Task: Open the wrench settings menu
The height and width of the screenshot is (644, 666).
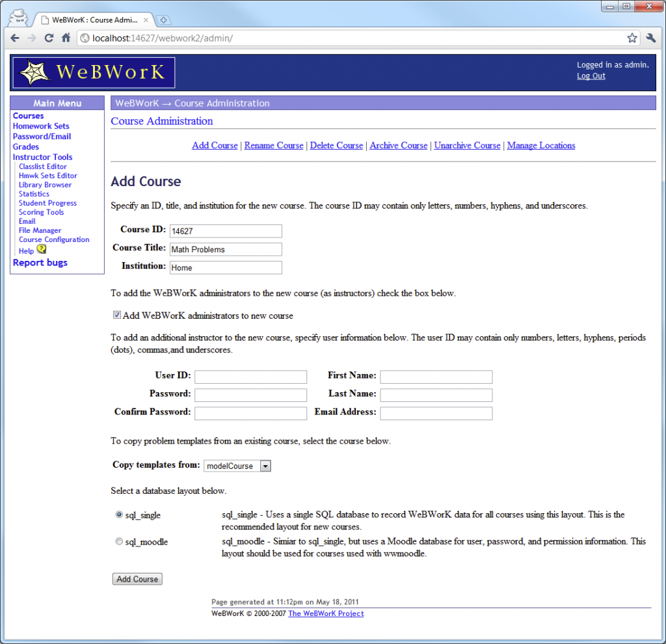Action: (650, 38)
